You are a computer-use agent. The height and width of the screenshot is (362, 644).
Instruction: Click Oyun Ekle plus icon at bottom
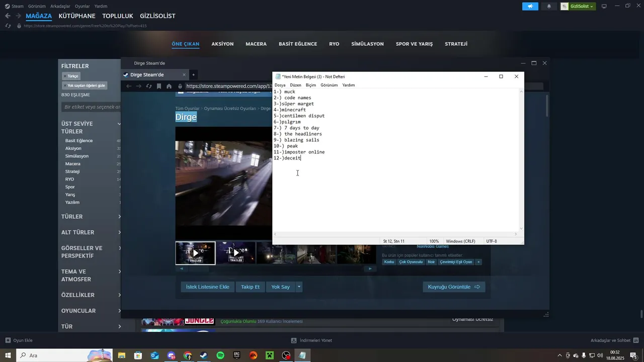[8, 340]
